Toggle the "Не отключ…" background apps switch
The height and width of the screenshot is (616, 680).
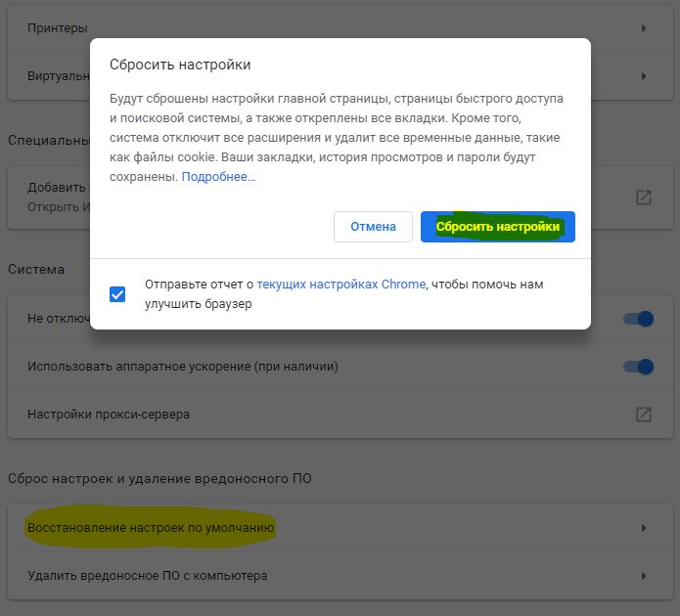638,319
